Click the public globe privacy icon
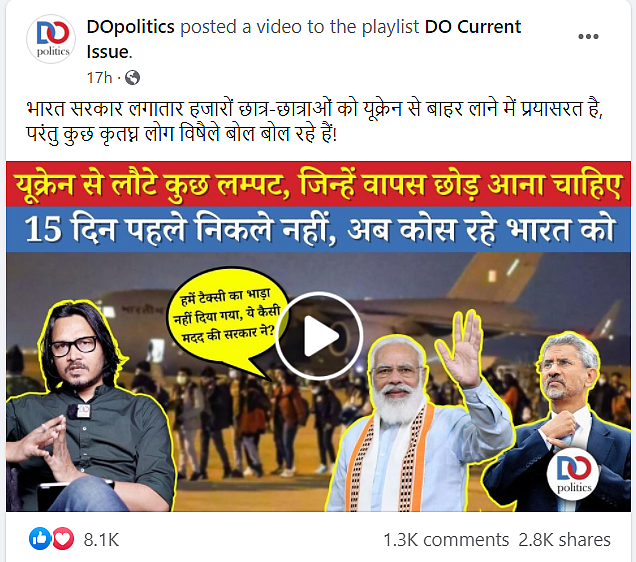This screenshot has height=562, width=636. [x=132, y=77]
